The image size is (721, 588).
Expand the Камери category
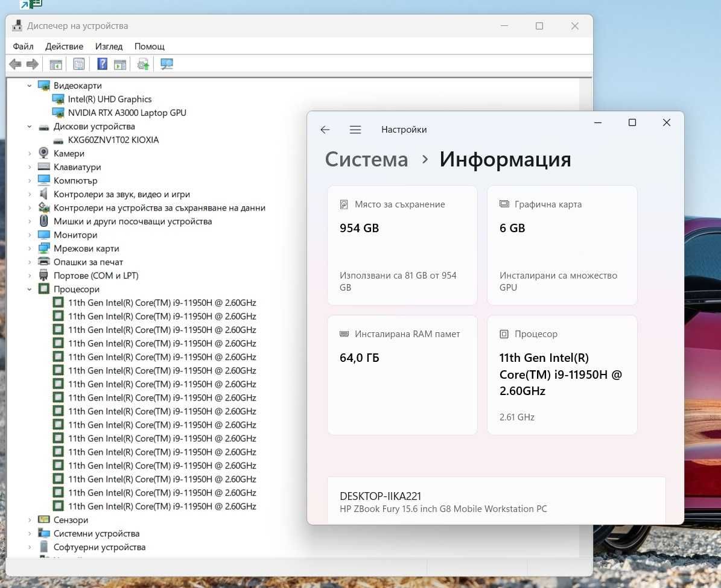click(30, 154)
